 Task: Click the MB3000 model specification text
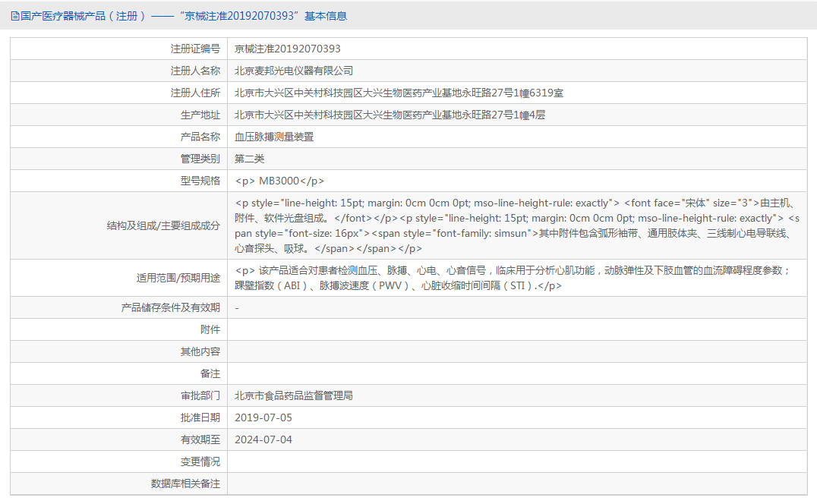[279, 181]
